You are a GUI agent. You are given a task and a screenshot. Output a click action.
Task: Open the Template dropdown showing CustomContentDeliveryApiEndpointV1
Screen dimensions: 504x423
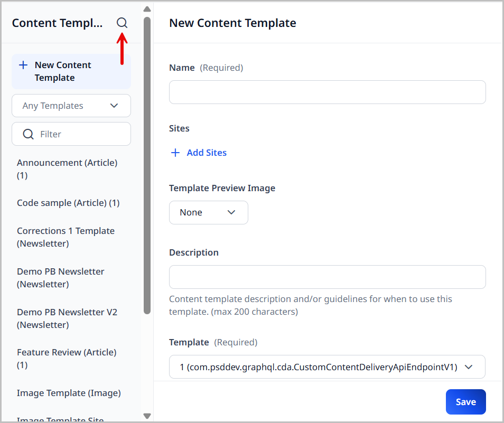coord(327,366)
